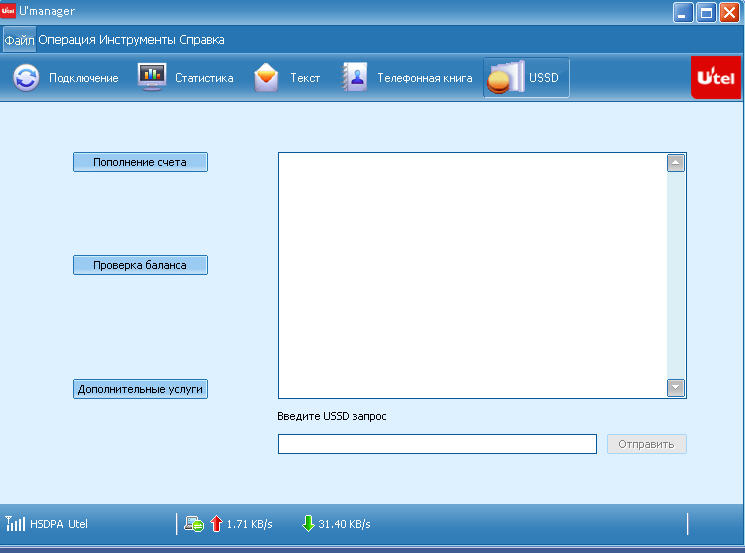Click the Utel logo at top right
This screenshot has width=745, height=553.
pyautogui.click(x=716, y=77)
